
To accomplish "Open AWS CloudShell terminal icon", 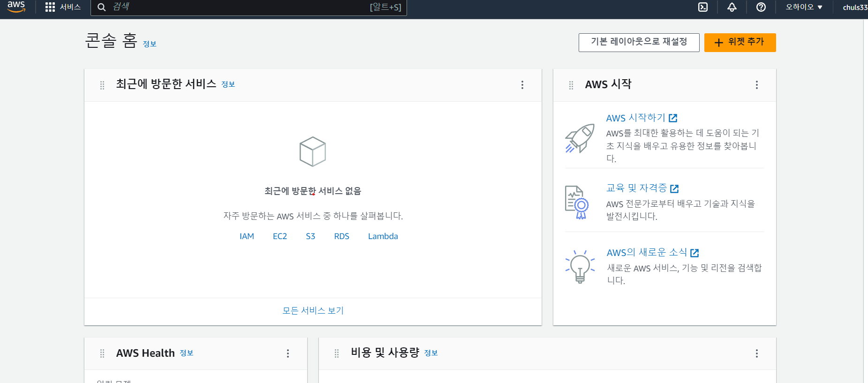I will click(703, 7).
